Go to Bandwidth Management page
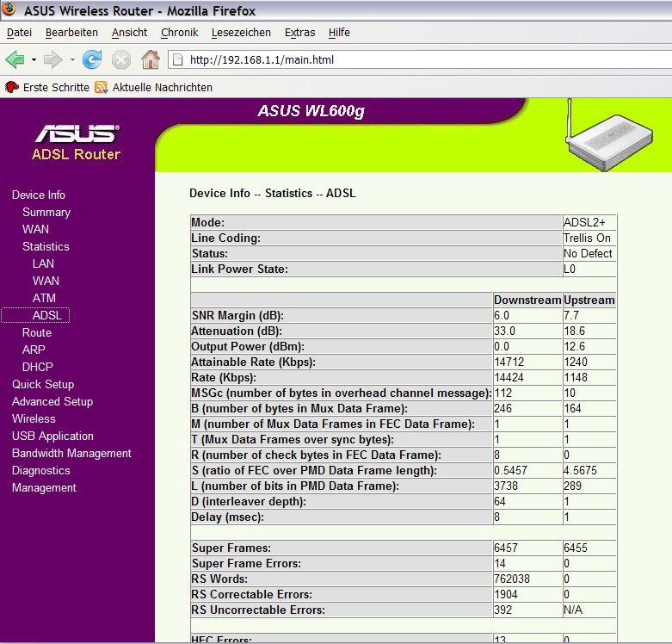The image size is (672, 644). click(71, 453)
